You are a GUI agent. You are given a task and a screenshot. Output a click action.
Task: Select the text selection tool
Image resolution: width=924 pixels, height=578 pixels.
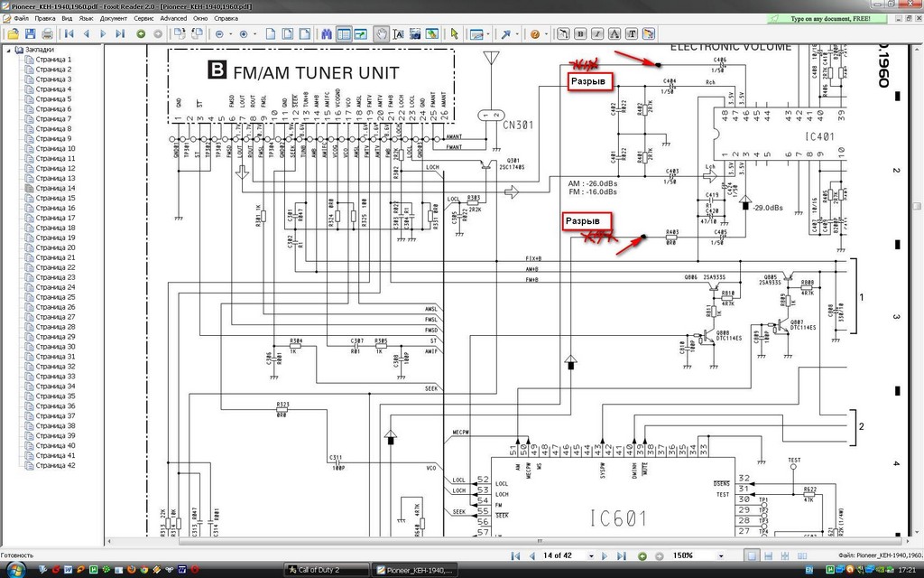tap(398, 34)
